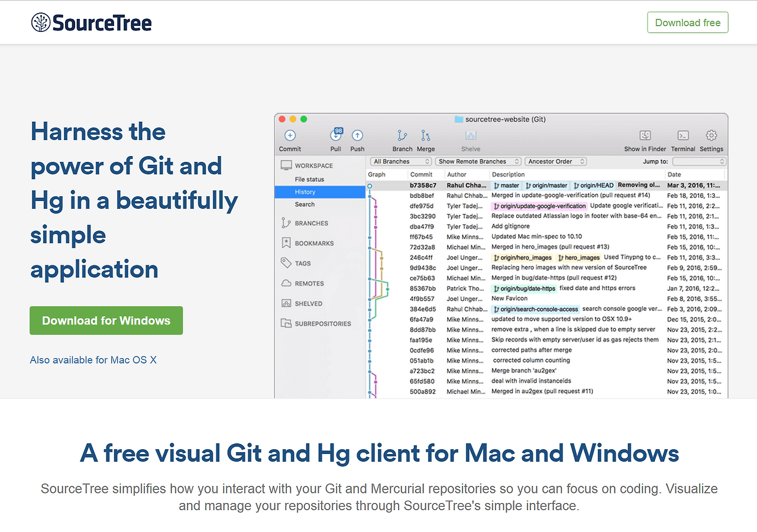Select commit hash 3bc3290

423,216
